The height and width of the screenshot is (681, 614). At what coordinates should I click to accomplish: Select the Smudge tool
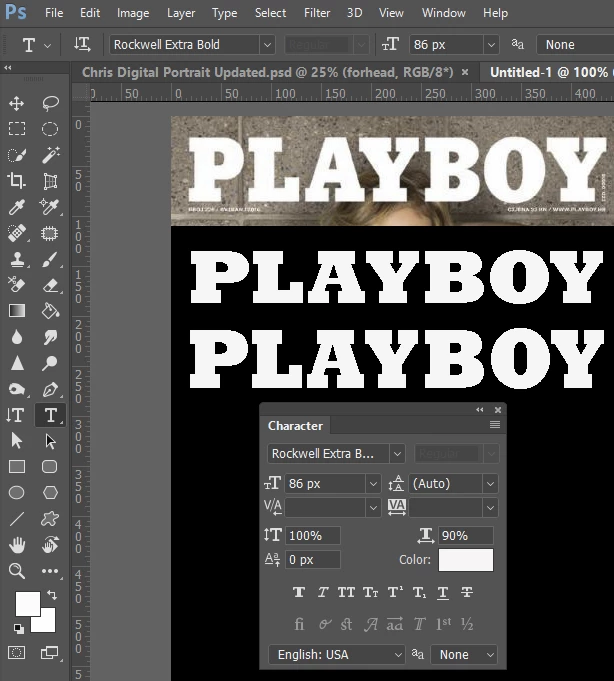(50, 337)
